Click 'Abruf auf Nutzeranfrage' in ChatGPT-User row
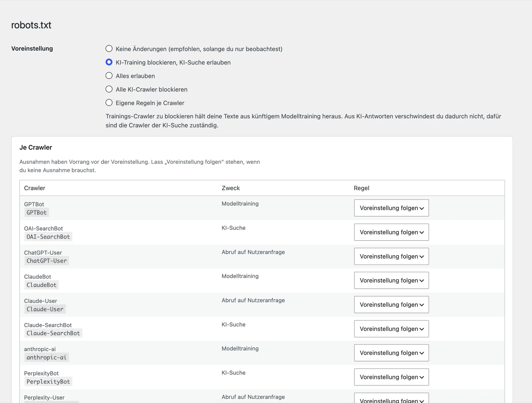532x403 pixels. click(x=253, y=252)
